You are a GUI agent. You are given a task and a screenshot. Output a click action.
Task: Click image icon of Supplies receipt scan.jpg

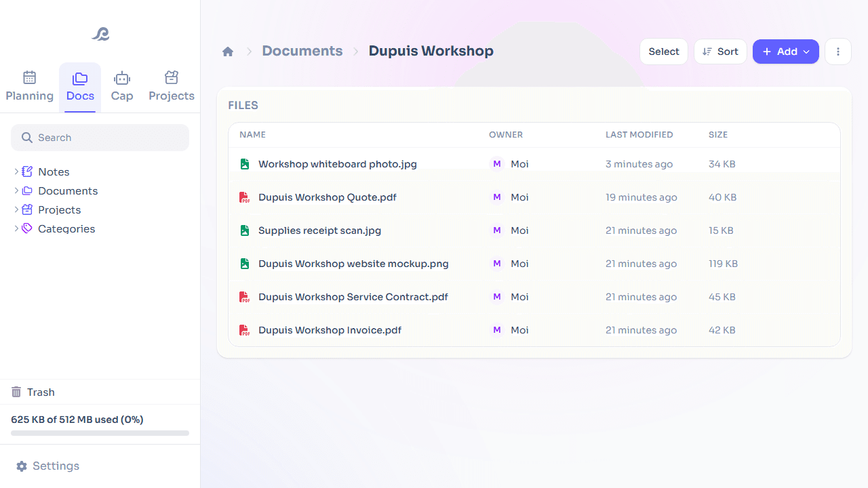[x=245, y=230]
